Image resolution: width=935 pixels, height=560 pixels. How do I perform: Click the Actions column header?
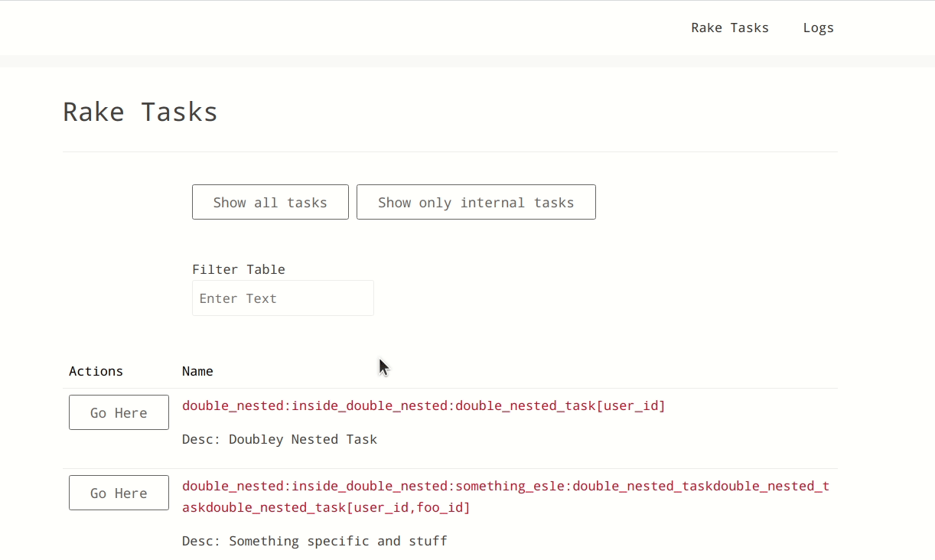click(x=96, y=371)
